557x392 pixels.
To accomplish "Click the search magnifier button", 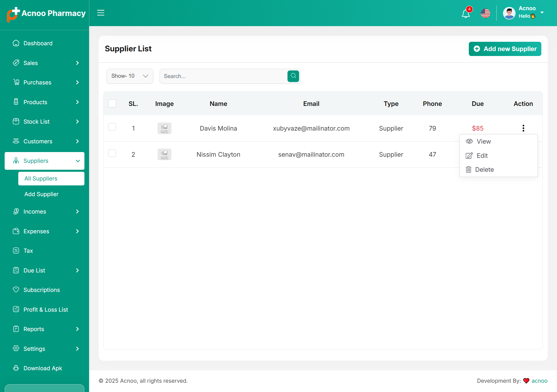I will (293, 76).
